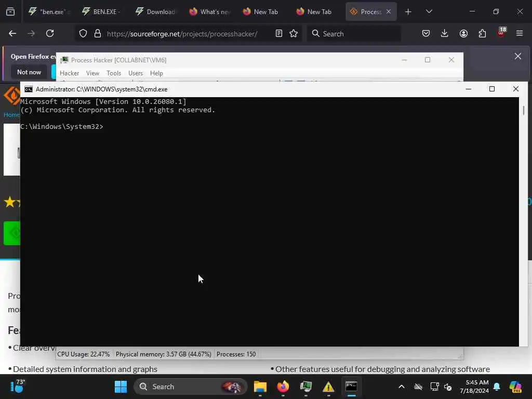Screen dimensions: 532x399
Task: Open the Help menu in Process Hacker
Action: tap(156, 73)
